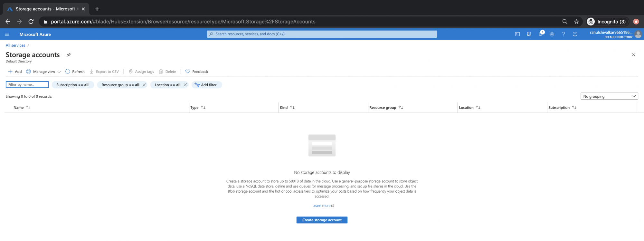Viewport: 644px width, 241px height.
Task: Click the site lock icon
Action: point(45,22)
